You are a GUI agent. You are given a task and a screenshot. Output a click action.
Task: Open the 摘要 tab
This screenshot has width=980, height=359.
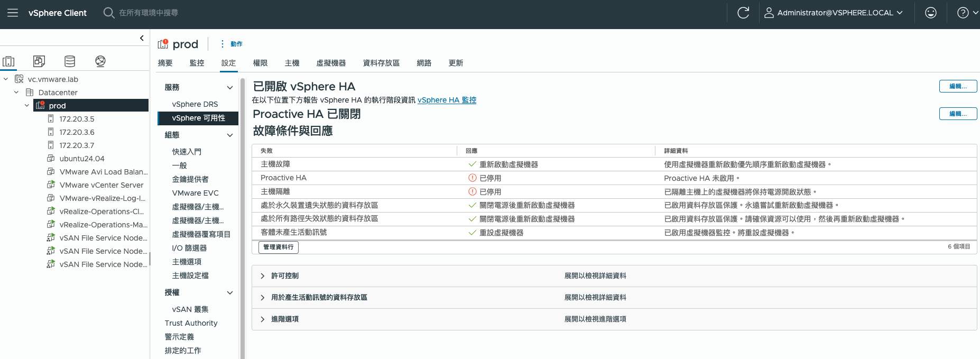pos(165,63)
